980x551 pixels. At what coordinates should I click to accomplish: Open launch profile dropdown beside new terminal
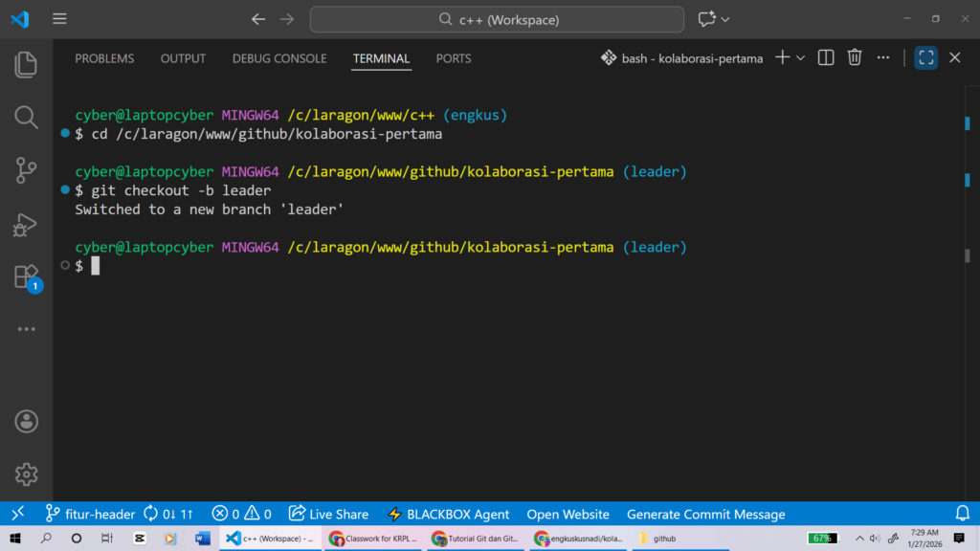[x=801, y=58]
